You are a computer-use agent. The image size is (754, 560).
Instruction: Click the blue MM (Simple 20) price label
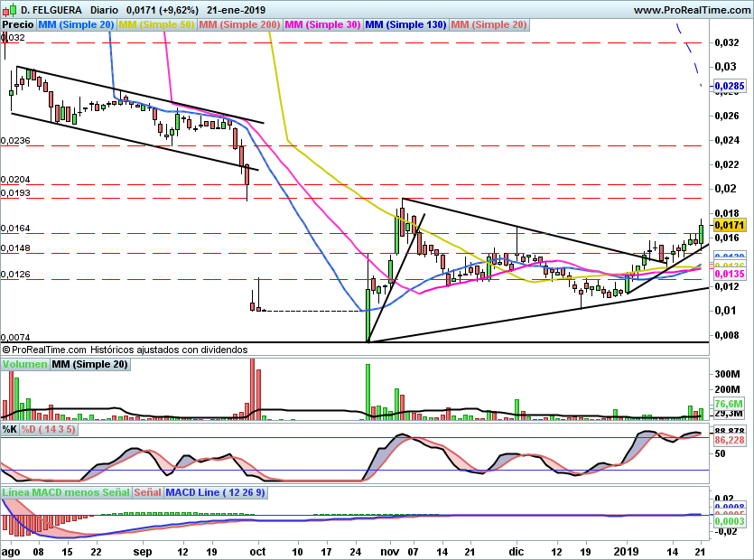(x=77, y=24)
